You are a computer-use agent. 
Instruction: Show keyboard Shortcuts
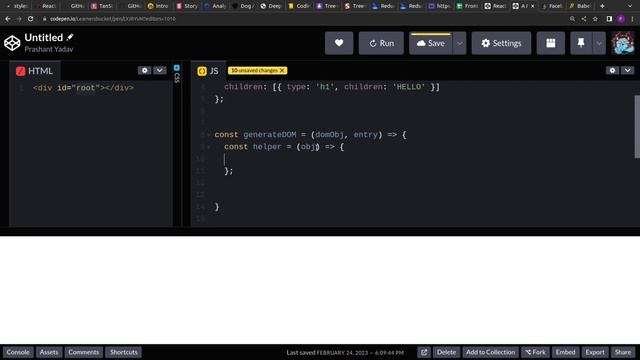[124, 352]
